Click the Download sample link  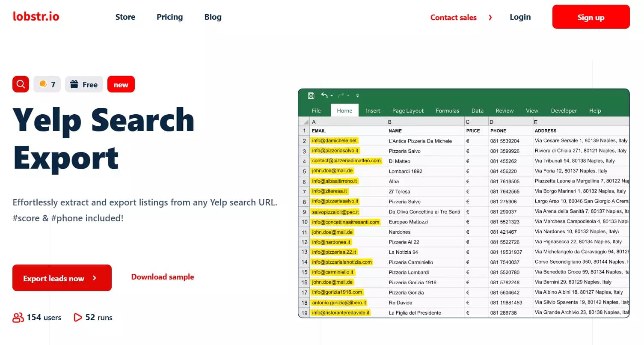[x=163, y=277]
